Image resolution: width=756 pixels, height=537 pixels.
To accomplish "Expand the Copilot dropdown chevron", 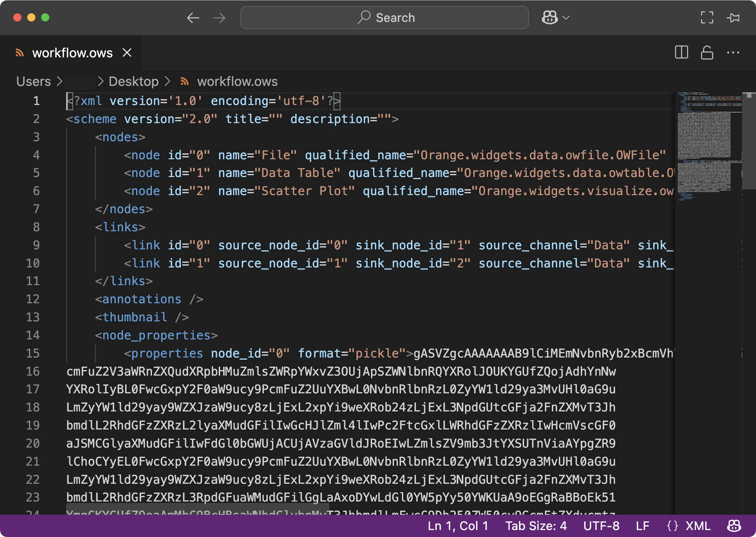I will [x=566, y=17].
